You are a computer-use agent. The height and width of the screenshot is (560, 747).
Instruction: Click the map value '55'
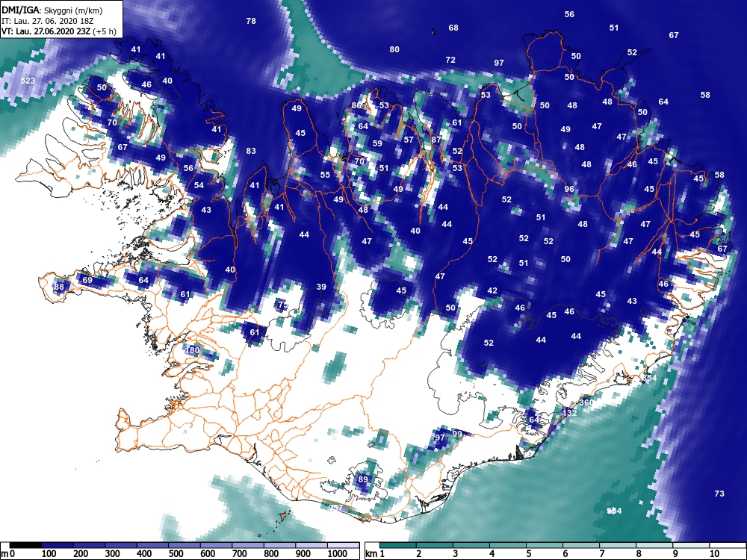pyautogui.click(x=325, y=175)
